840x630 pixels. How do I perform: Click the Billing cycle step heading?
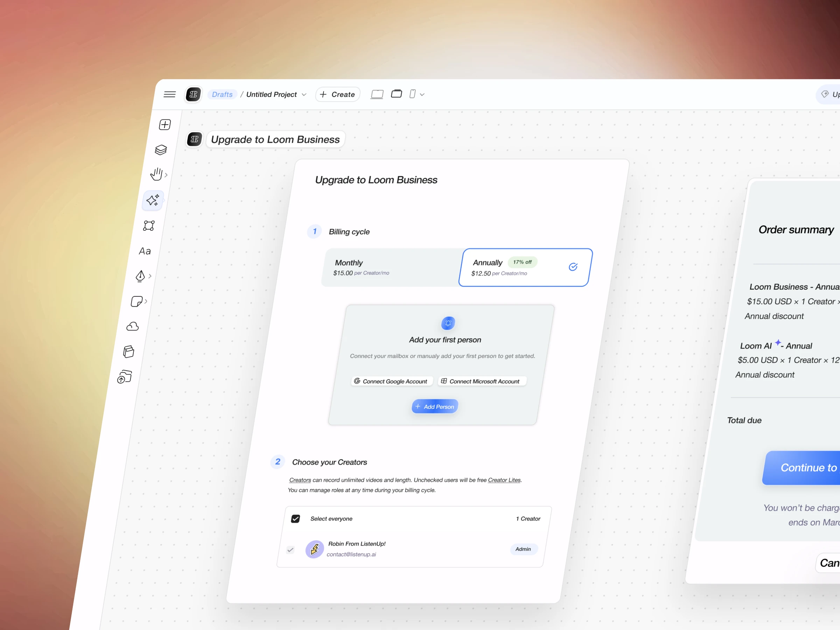coord(349,232)
